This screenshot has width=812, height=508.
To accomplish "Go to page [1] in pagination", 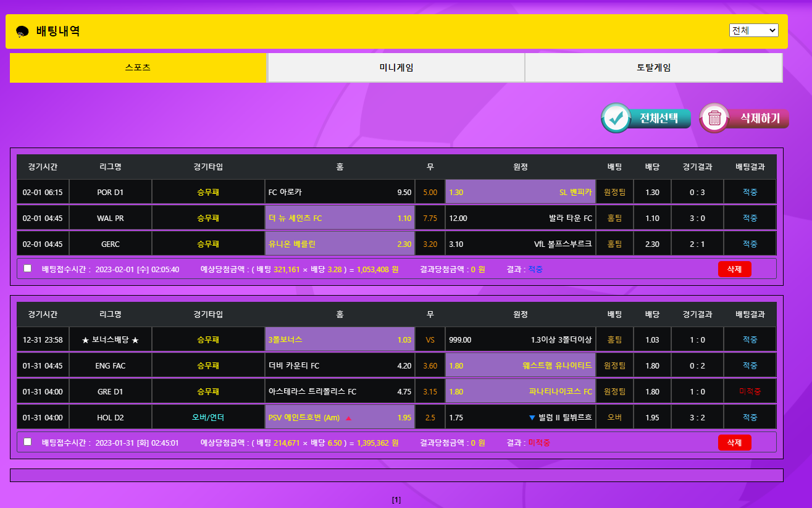I will point(396,500).
